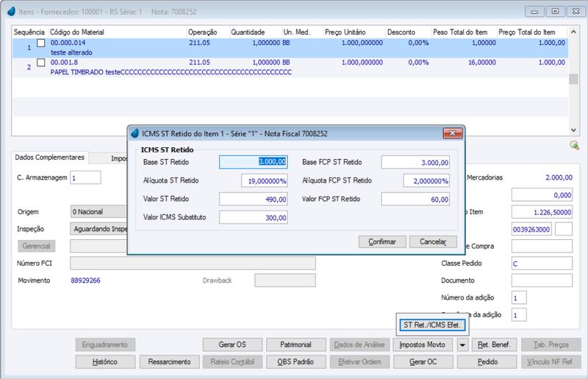Open the Impostos Movto dropdown arrow
Image resolution: width=588 pixels, height=379 pixels.
[463, 345]
